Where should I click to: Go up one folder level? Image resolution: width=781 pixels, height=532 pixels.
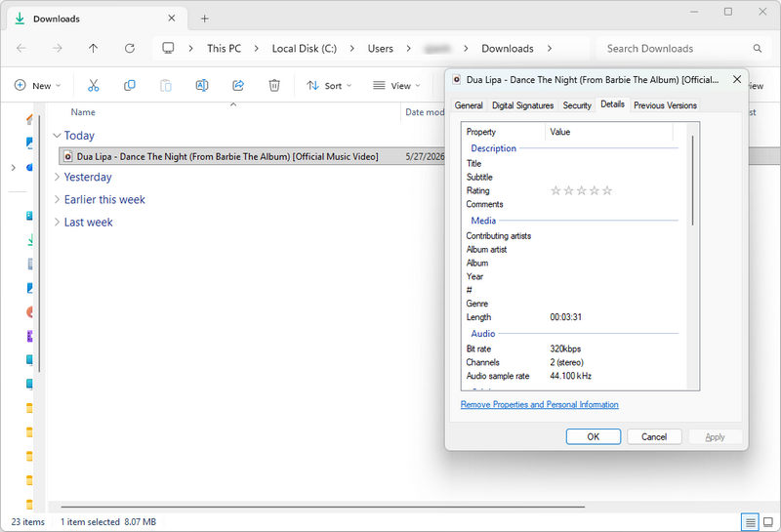pyautogui.click(x=93, y=48)
